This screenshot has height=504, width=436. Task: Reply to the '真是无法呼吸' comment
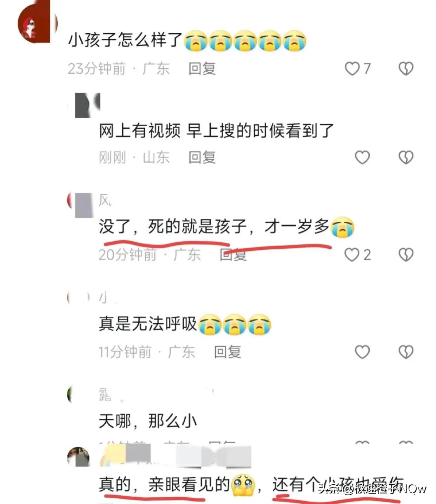tap(228, 352)
